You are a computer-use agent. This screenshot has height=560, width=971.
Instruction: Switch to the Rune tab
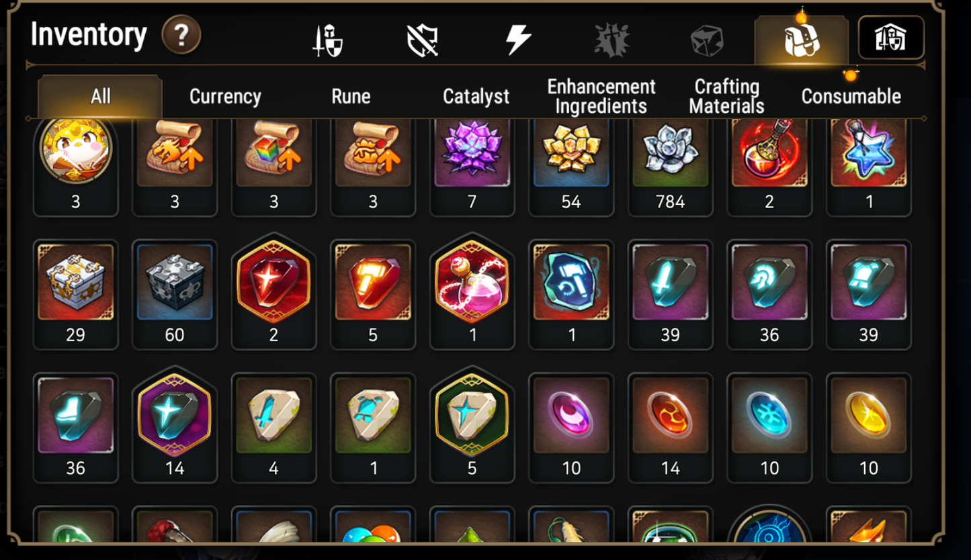pyautogui.click(x=351, y=97)
